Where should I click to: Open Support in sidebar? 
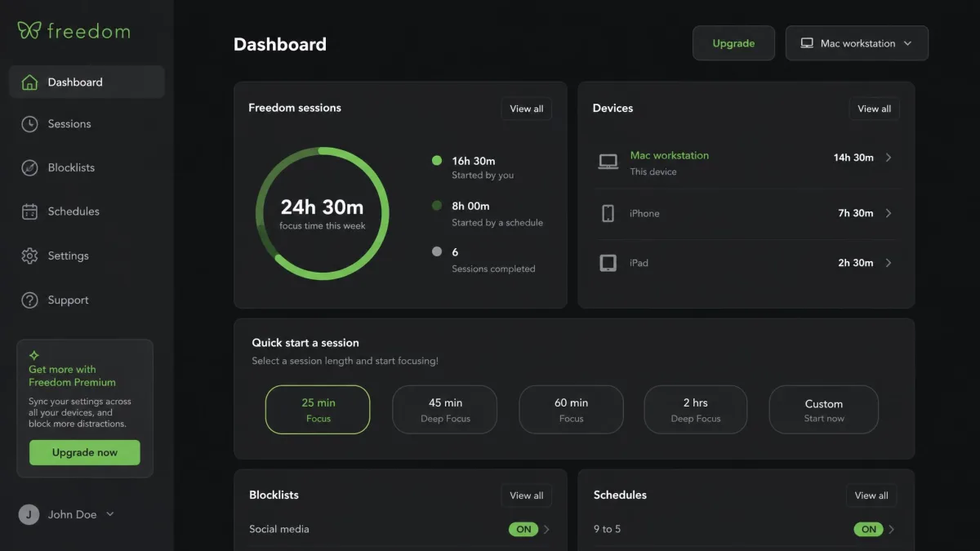pos(87,300)
